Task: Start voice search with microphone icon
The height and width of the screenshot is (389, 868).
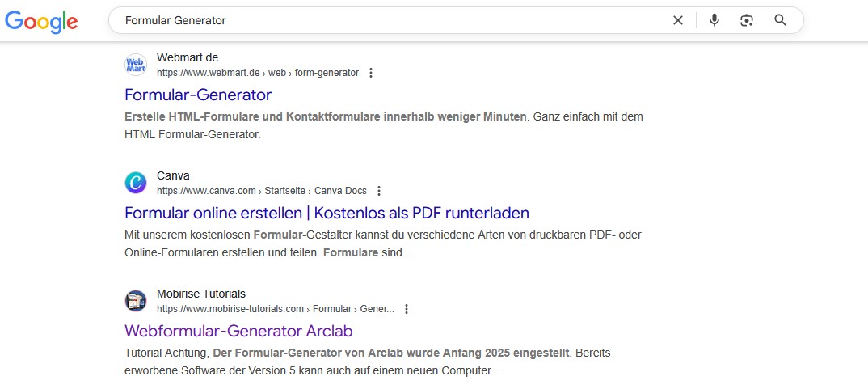Action: pyautogui.click(x=714, y=20)
